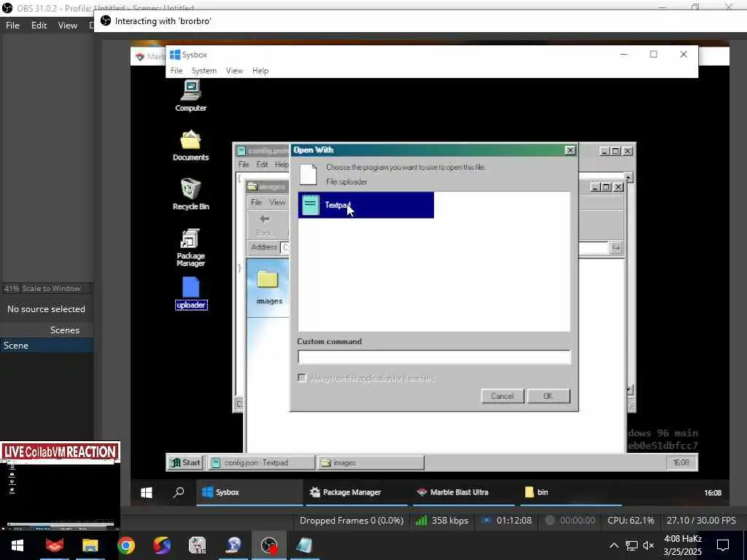
Task: Click the host clock 4:08 date
Action: tap(683, 545)
